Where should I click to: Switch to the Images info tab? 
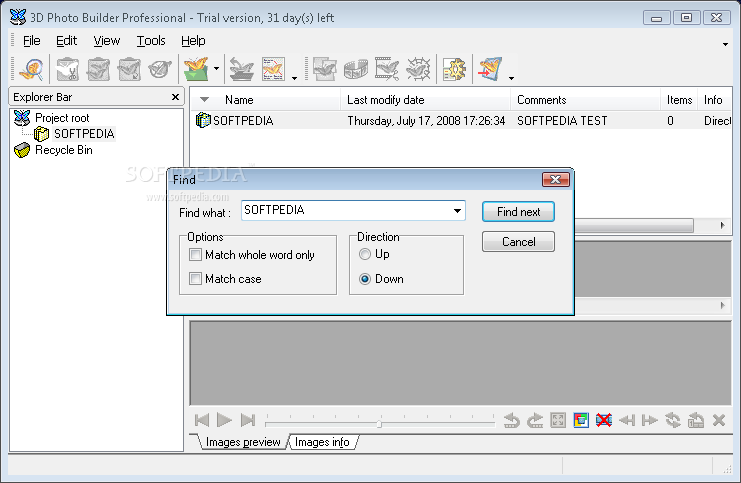[x=322, y=442]
